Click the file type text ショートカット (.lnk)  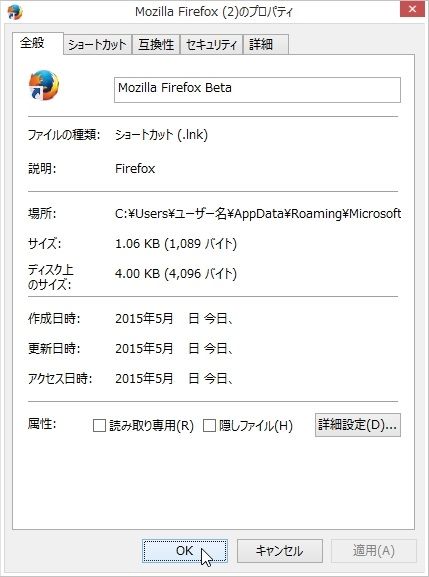click(162, 135)
